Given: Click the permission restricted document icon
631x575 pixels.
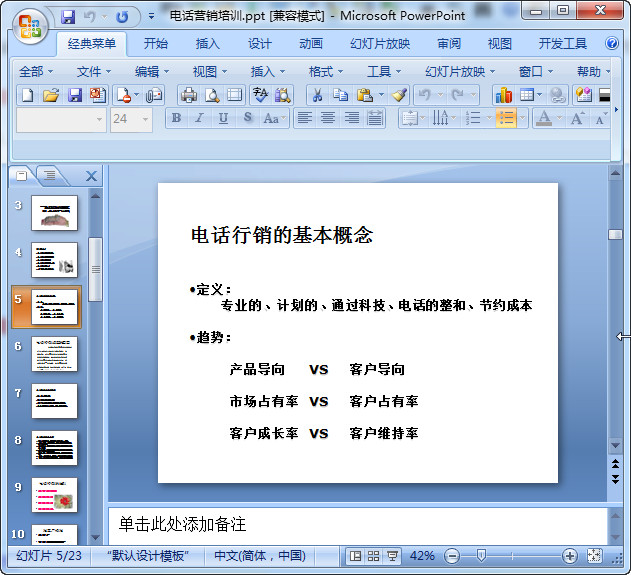Looking at the screenshot, I should click(124, 95).
